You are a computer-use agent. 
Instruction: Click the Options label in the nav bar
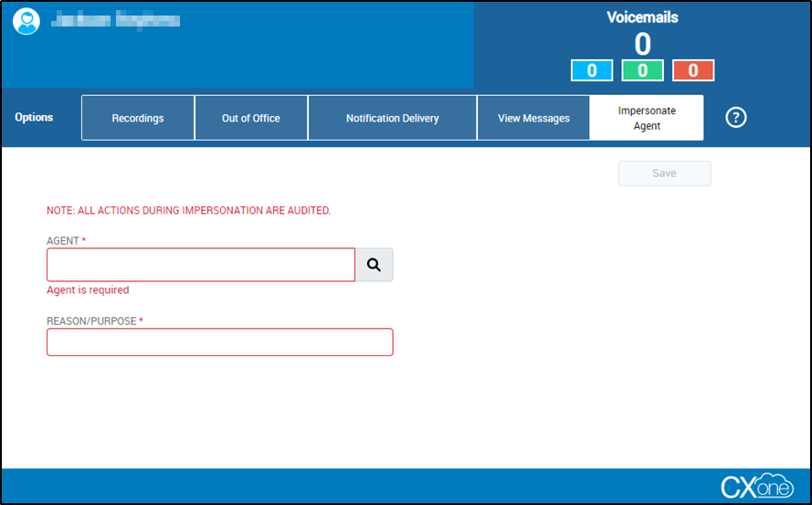[x=34, y=118]
